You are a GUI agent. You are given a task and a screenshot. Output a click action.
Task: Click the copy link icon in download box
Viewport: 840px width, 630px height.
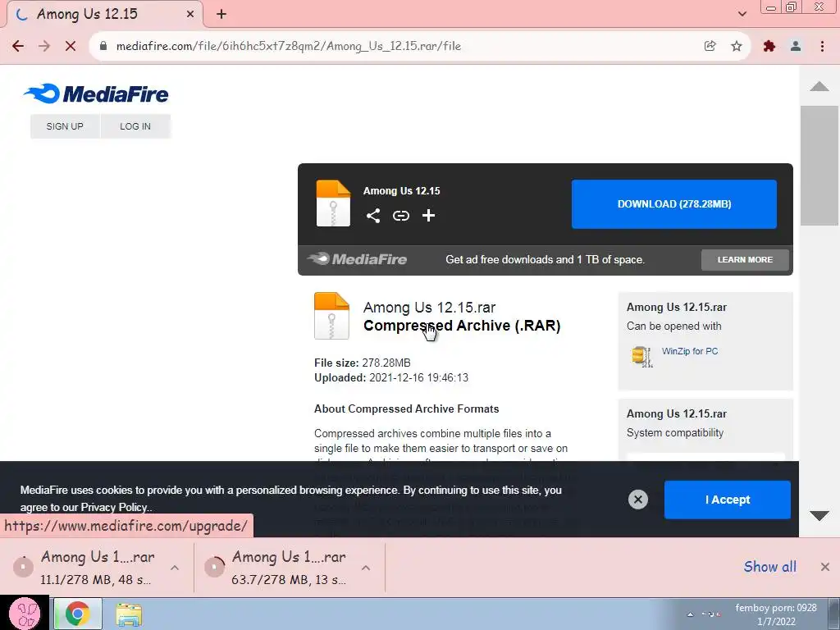[x=400, y=216]
